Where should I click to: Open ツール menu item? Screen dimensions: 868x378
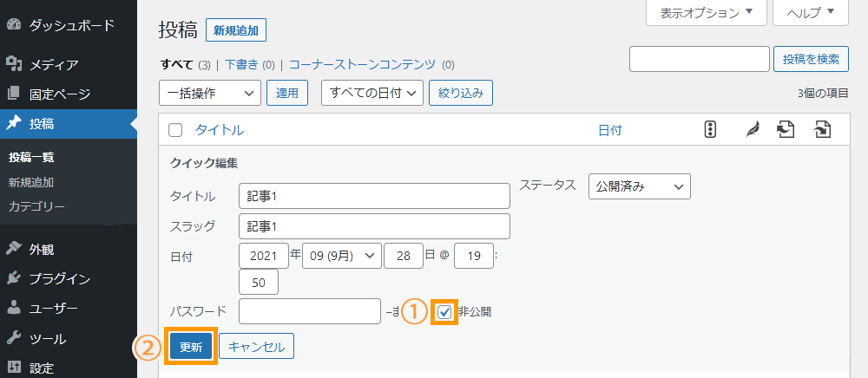(x=48, y=339)
